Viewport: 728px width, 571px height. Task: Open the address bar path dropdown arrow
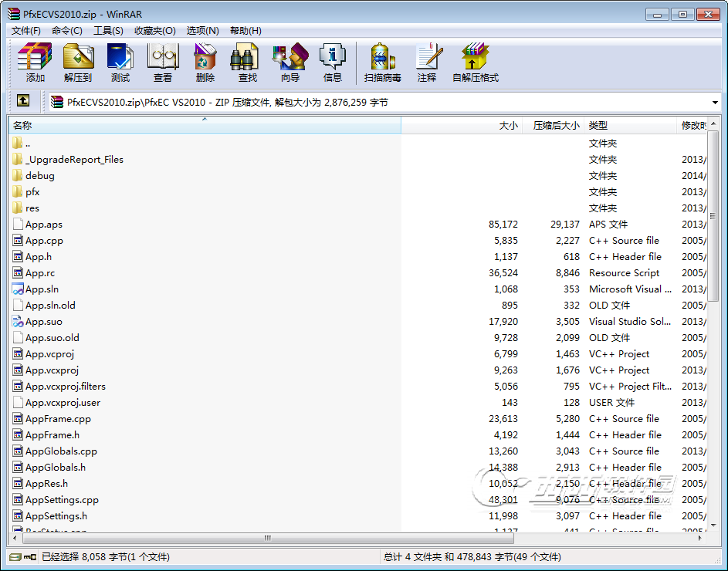(715, 102)
